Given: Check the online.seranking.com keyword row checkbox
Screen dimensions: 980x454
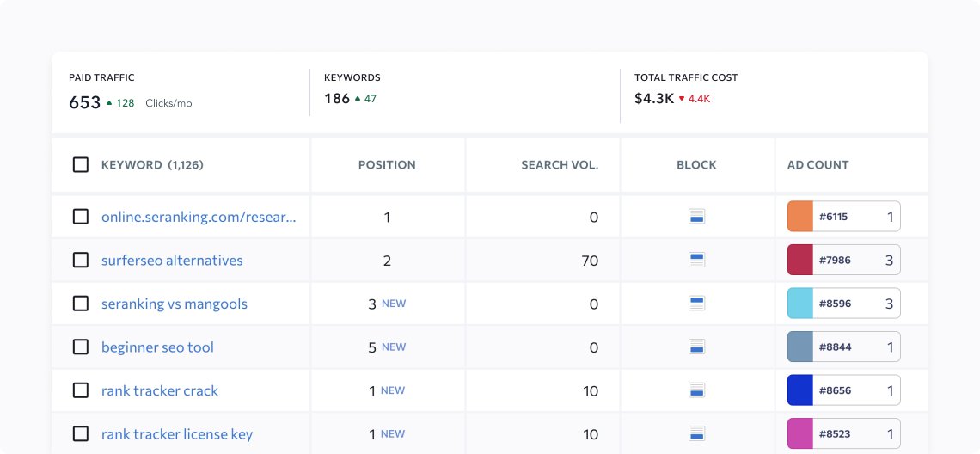Looking at the screenshot, I should point(81,217).
